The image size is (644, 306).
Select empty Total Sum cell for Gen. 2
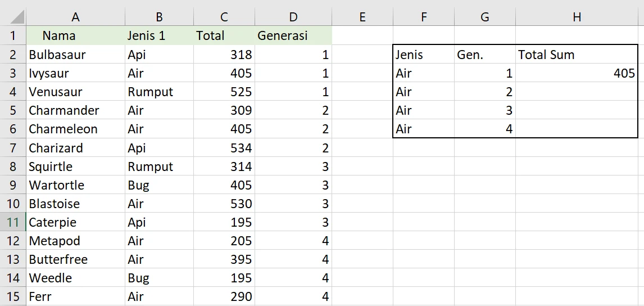[x=577, y=92]
